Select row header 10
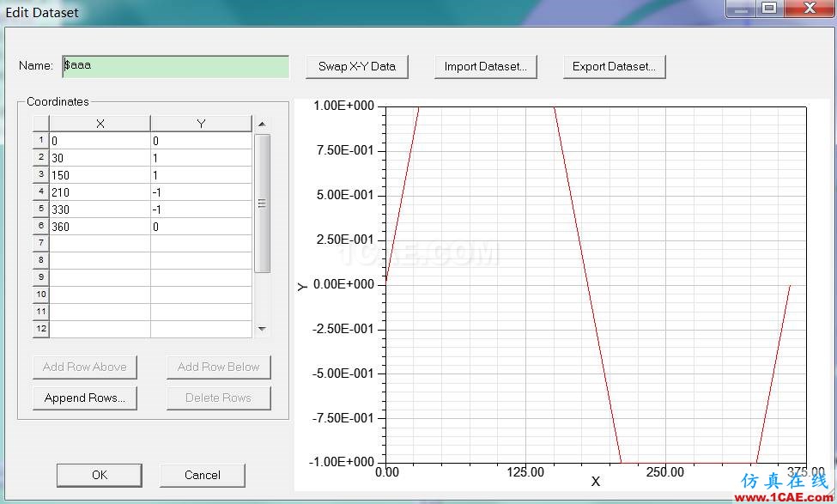837x504 pixels. (41, 295)
